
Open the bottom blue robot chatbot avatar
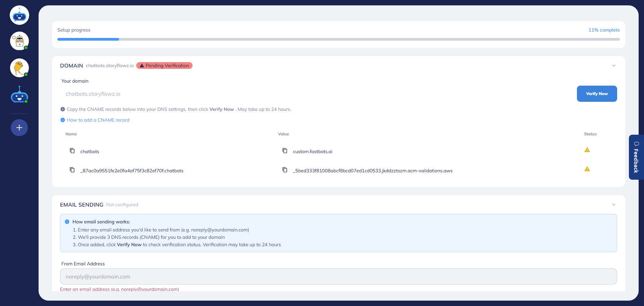19,94
